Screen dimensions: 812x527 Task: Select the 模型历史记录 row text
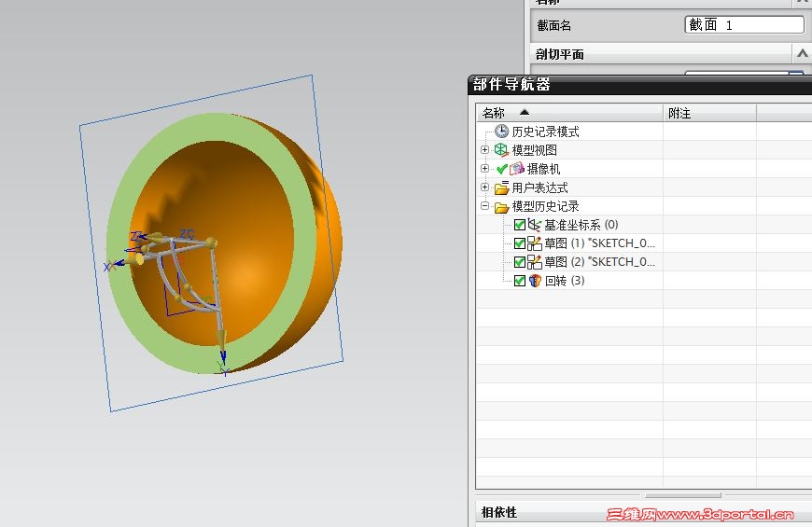(545, 206)
